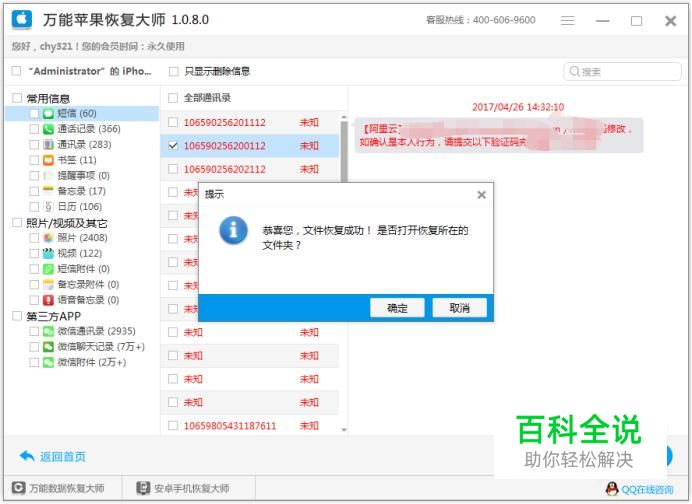The image size is (692, 504).
Task: Open 安卓手机恢复大师 link at bottom
Action: point(192,489)
